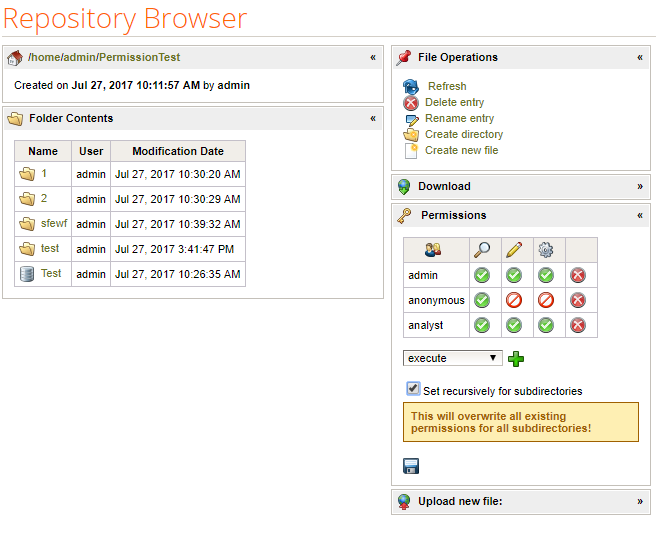Click the Test database file icon

[x=27, y=274]
